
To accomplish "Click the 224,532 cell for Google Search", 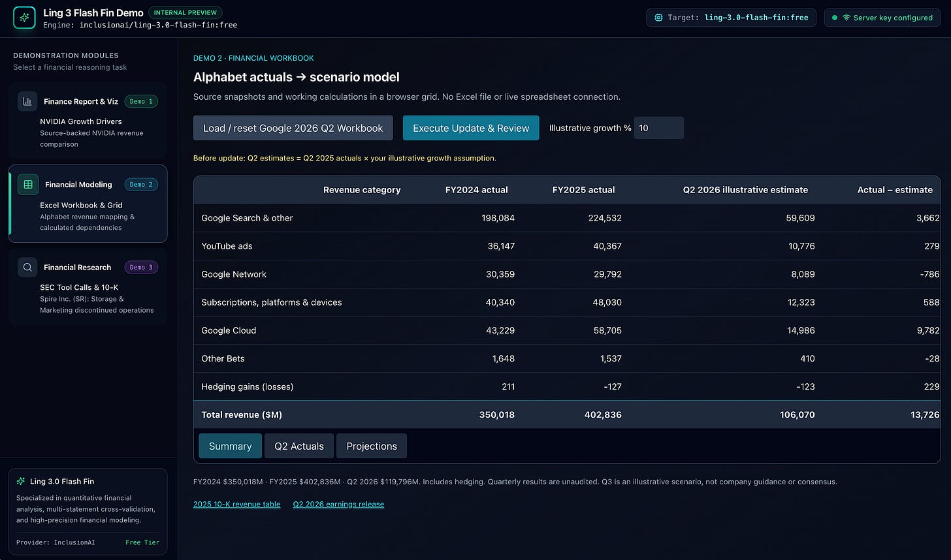I will click(x=604, y=218).
